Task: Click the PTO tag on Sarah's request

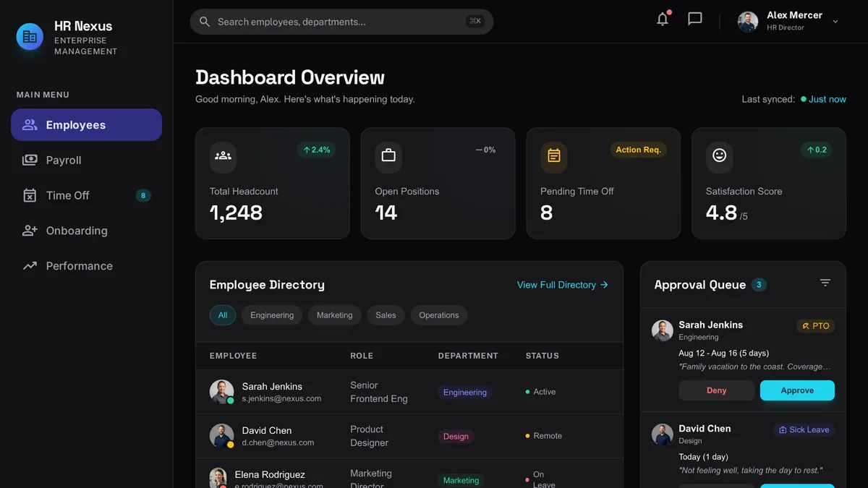Action: [x=816, y=326]
